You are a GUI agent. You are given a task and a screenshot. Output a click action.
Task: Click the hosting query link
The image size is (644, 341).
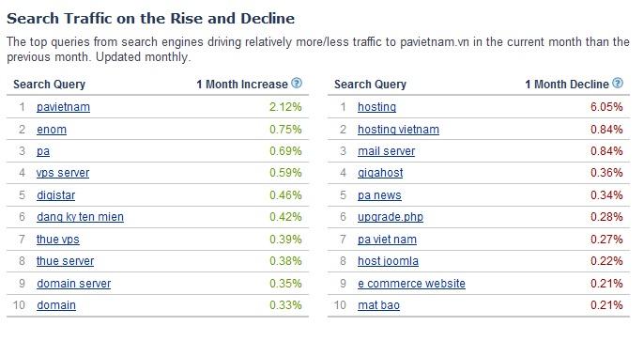pyautogui.click(x=377, y=107)
